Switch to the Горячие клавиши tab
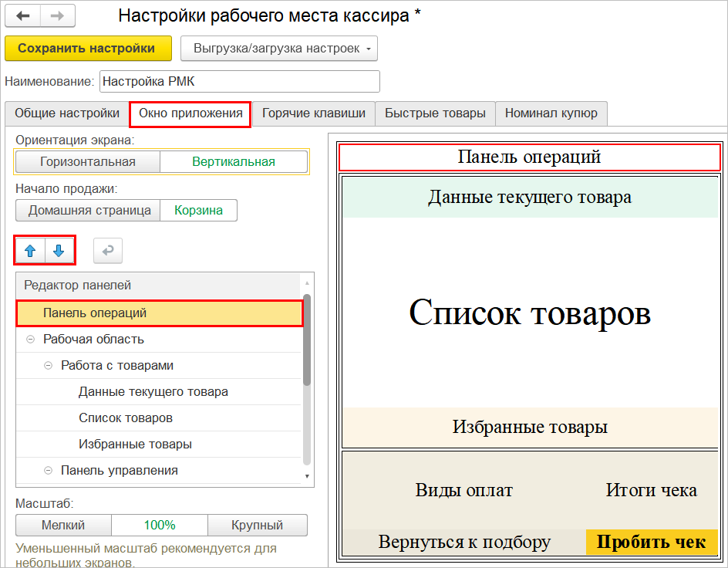Image resolution: width=728 pixels, height=568 pixels. pos(313,113)
